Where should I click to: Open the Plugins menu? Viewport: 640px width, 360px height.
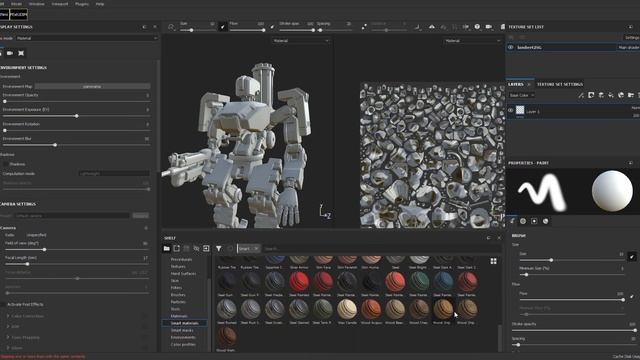pyautogui.click(x=82, y=4)
